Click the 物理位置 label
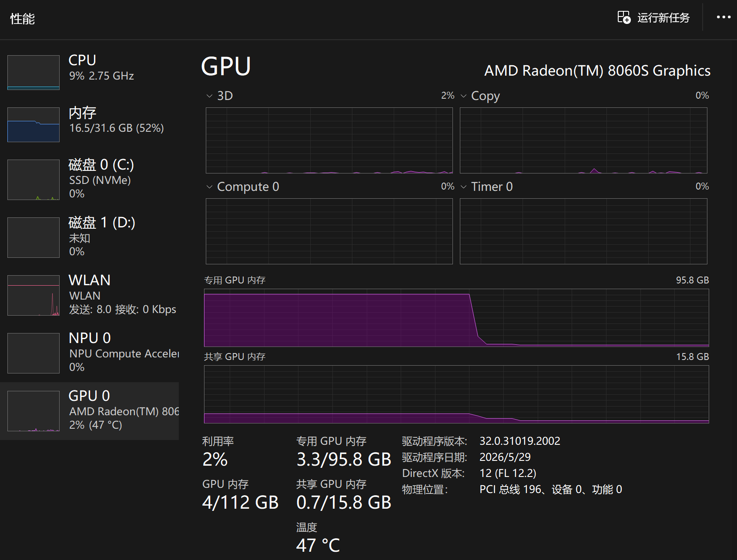The width and height of the screenshot is (737, 560). (x=425, y=490)
